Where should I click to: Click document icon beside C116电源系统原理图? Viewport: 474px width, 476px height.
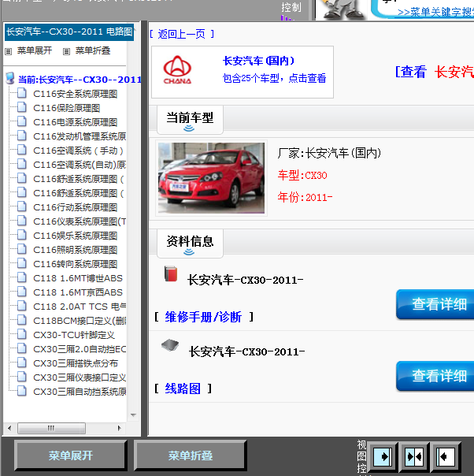pyautogui.click(x=21, y=121)
